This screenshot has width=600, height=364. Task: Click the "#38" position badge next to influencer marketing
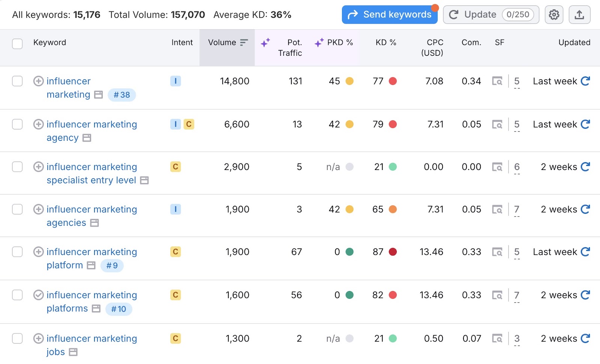click(121, 95)
